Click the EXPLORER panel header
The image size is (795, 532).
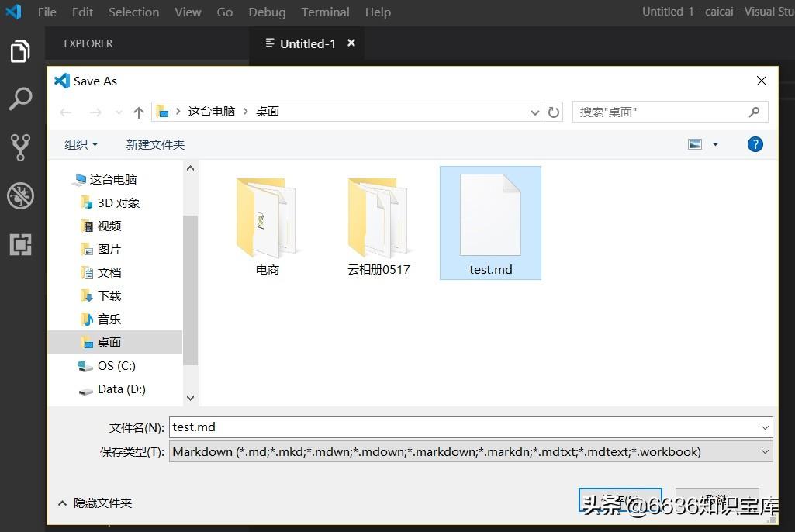click(88, 43)
